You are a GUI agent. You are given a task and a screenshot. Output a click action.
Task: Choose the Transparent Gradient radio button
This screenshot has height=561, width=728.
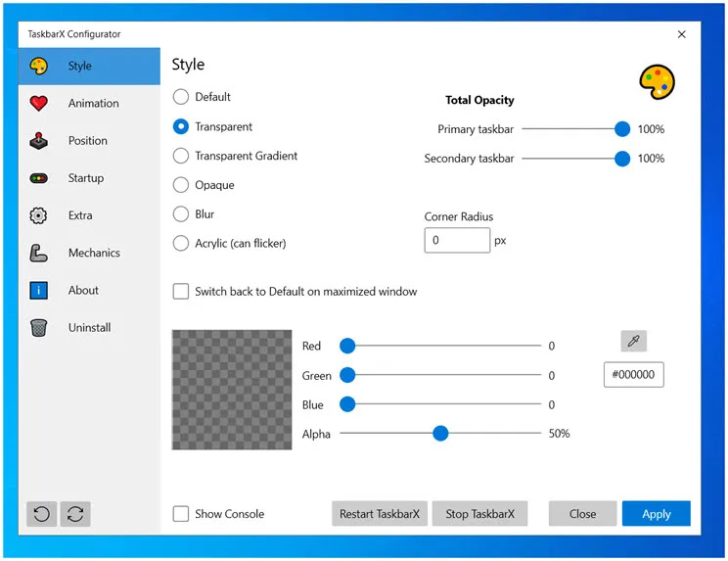181,156
